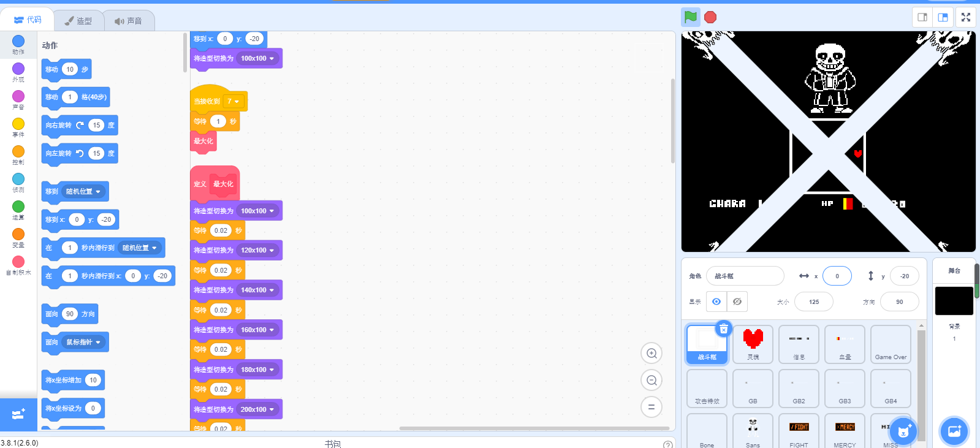Expand 鼠标指针 dropdown in 面向 block
The image size is (980, 448).
[x=83, y=342]
